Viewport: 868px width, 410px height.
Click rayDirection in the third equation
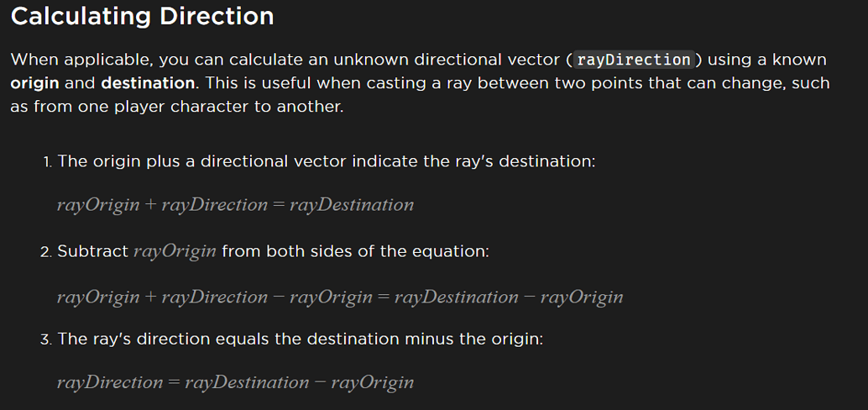[x=110, y=382]
